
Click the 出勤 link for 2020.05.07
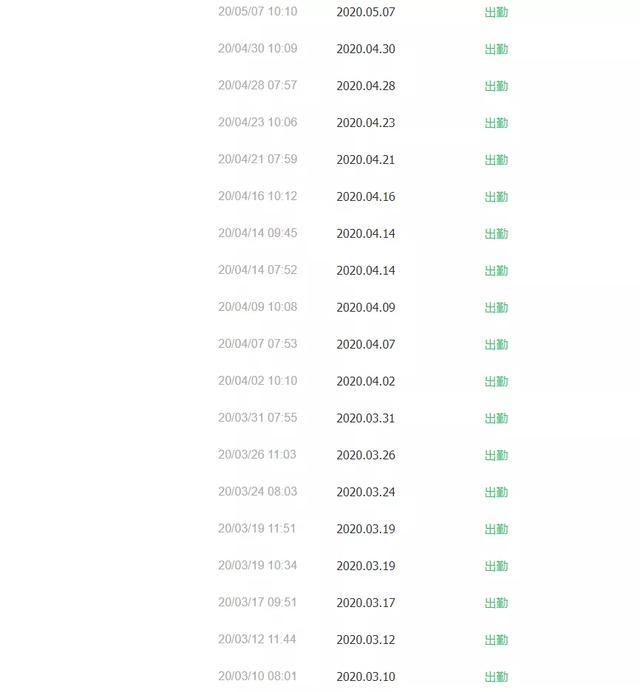pyautogui.click(x=496, y=13)
